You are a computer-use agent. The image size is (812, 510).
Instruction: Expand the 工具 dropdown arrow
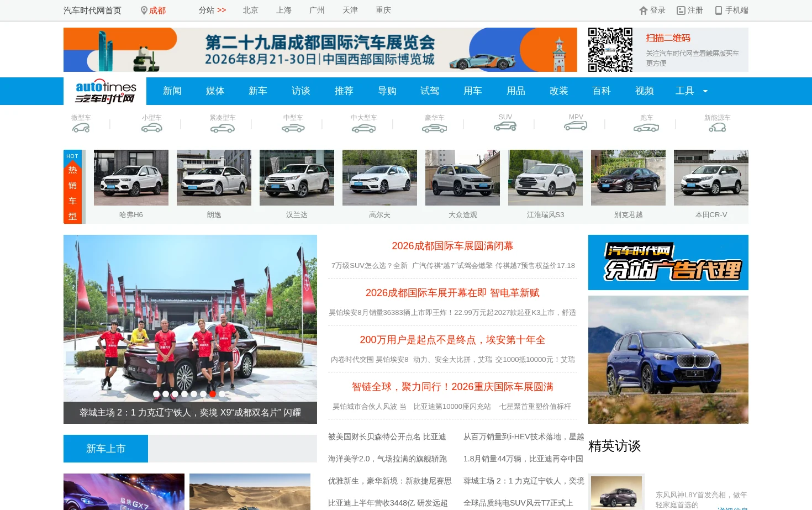705,91
